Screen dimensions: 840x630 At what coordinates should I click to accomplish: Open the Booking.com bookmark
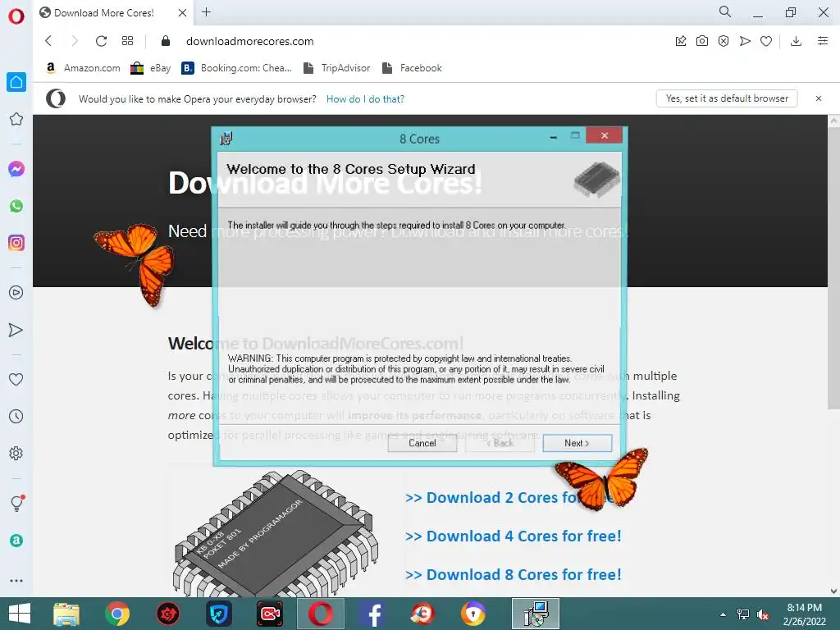[x=237, y=68]
